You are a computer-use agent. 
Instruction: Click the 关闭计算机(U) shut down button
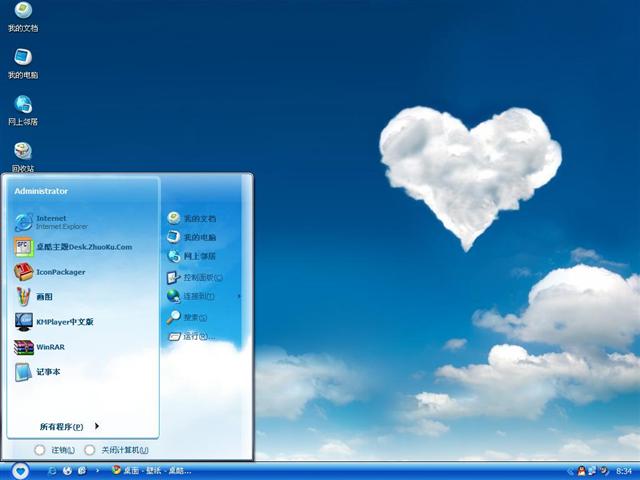116,450
